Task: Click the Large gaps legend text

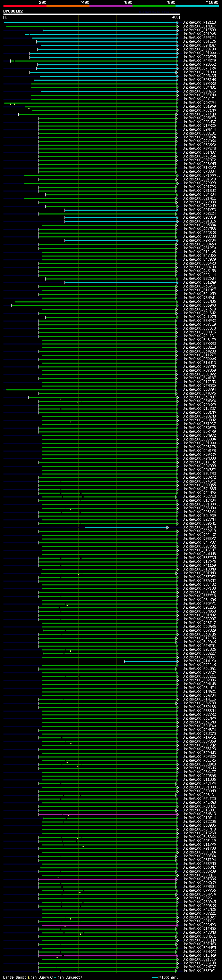Action: (x=43, y=977)
